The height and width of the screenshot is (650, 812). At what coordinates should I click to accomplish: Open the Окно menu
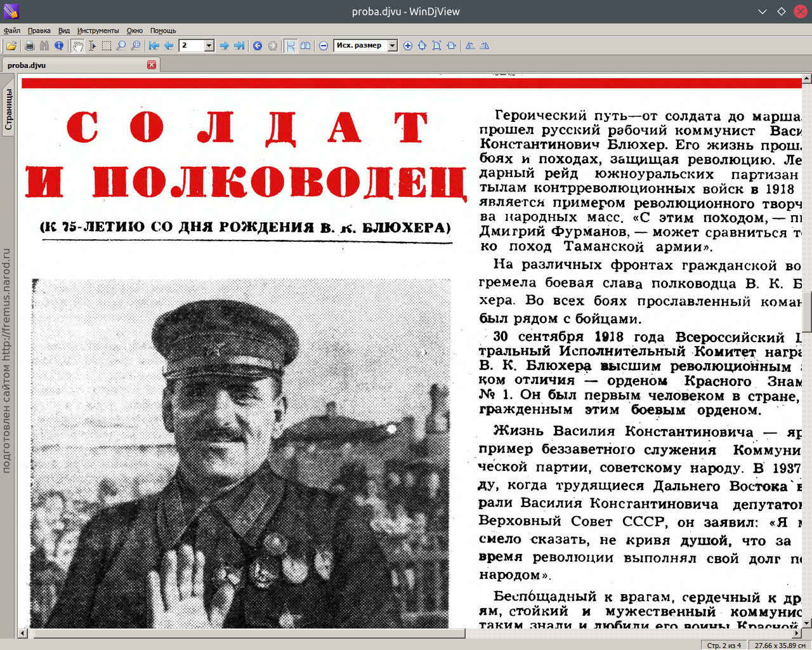pos(134,30)
